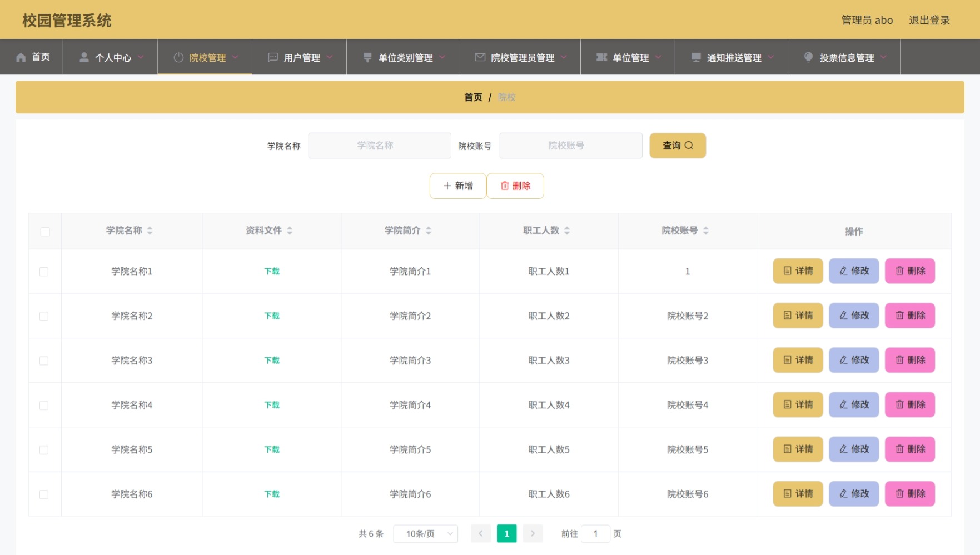Open the 单位类别管理 menu label
The width and height of the screenshot is (980, 555).
[x=405, y=58]
